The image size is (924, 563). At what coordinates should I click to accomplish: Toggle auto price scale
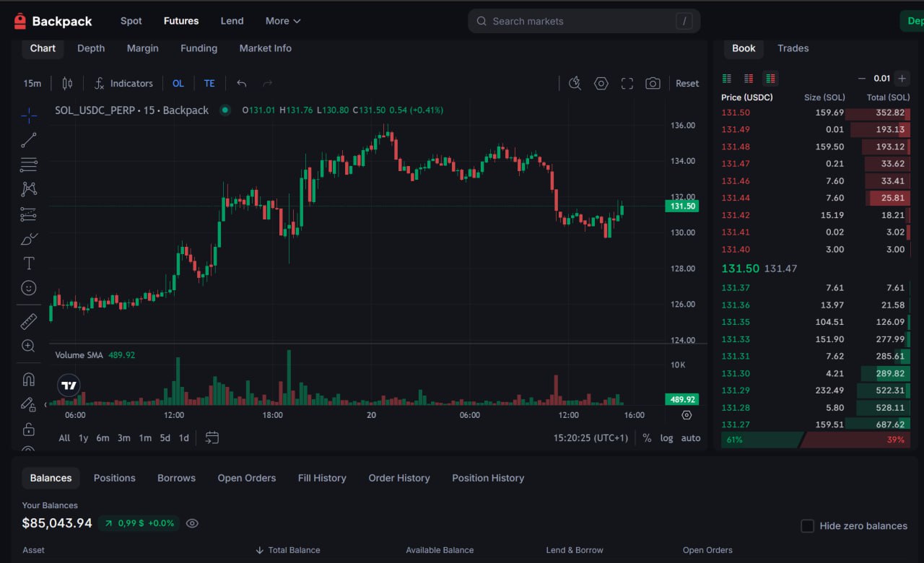coord(691,437)
